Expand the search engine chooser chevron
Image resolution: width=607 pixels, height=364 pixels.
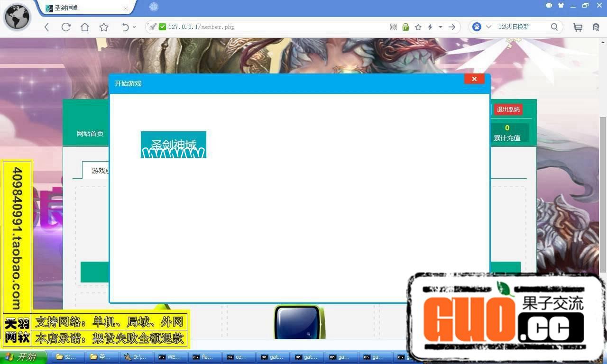click(x=488, y=27)
